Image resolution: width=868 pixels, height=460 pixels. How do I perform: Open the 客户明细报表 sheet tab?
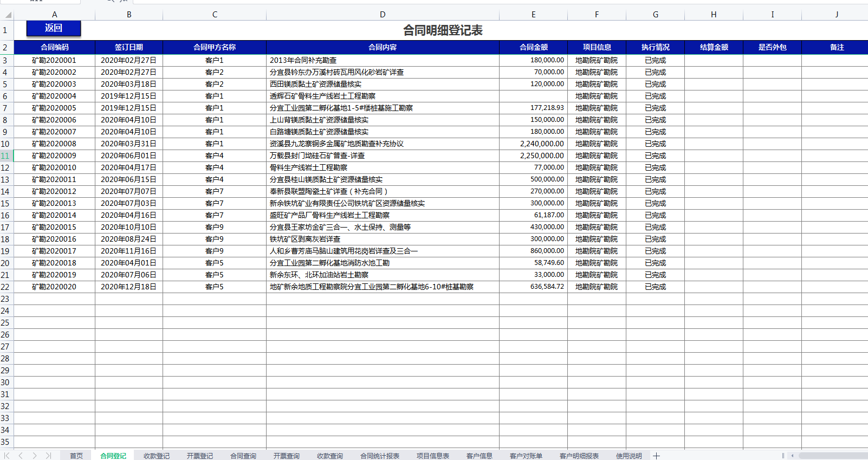[x=579, y=456]
